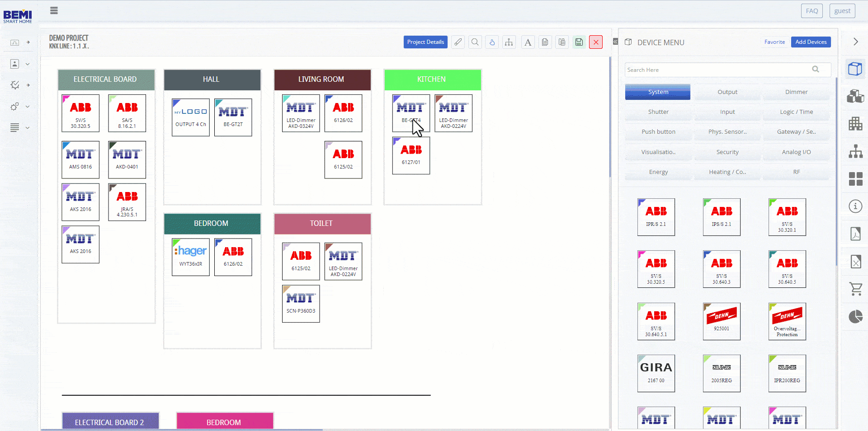
Task: Switch to the Heating / Co.. category
Action: pos(727,172)
